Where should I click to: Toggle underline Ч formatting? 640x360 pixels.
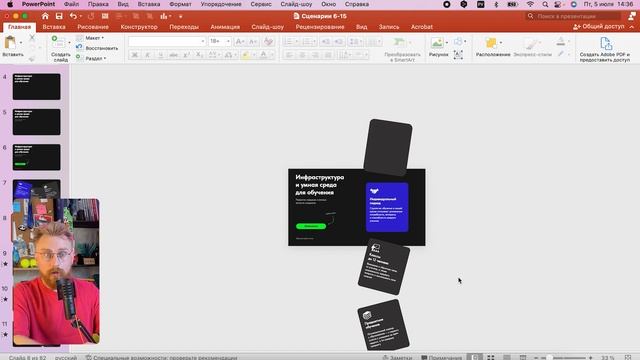160,55
